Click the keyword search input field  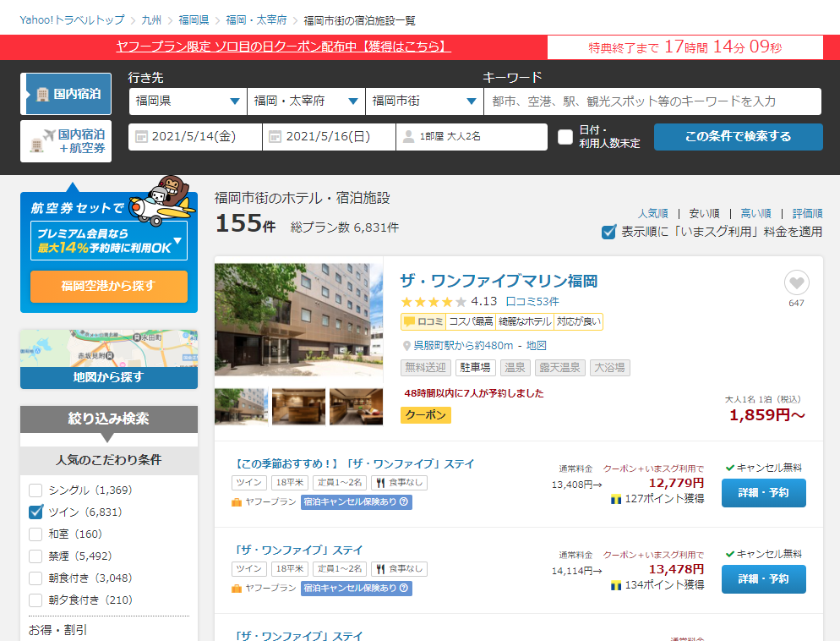click(652, 101)
